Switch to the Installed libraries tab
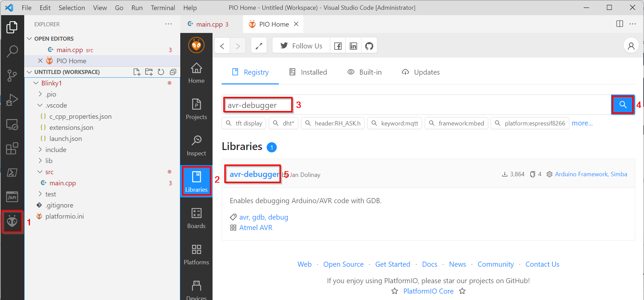Image resolution: width=644 pixels, height=300 pixels. pos(308,72)
